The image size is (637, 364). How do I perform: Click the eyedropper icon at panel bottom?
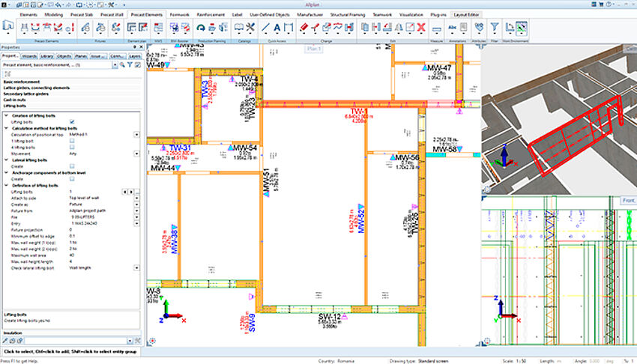[4, 340]
